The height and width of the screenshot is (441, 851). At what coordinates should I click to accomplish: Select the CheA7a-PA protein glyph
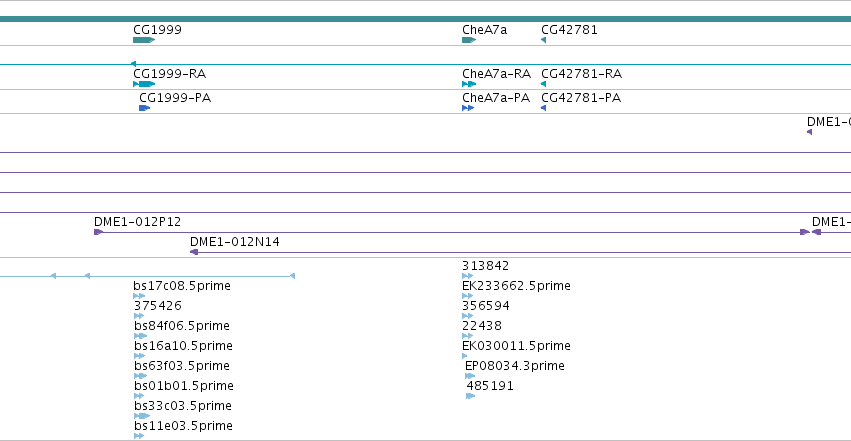click(468, 108)
